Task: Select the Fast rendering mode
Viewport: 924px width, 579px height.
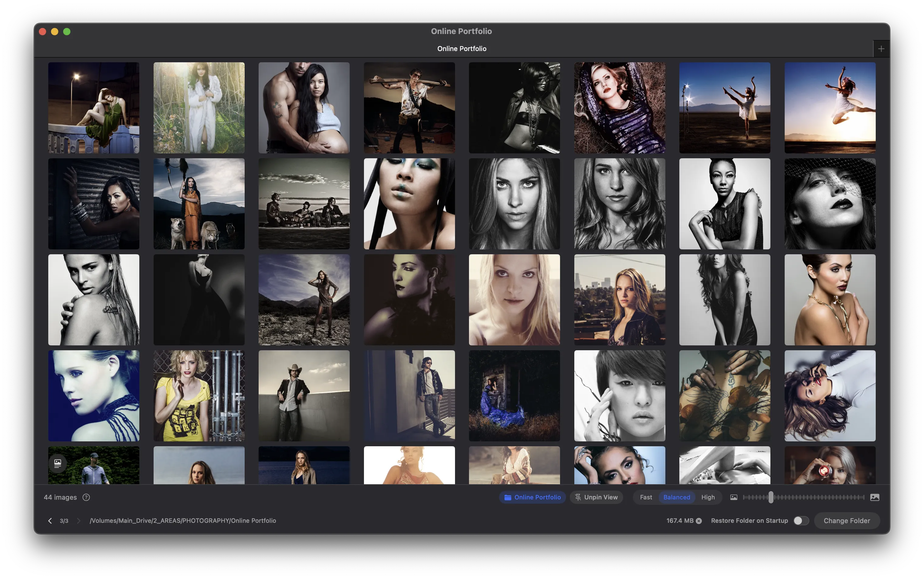Action: (646, 497)
